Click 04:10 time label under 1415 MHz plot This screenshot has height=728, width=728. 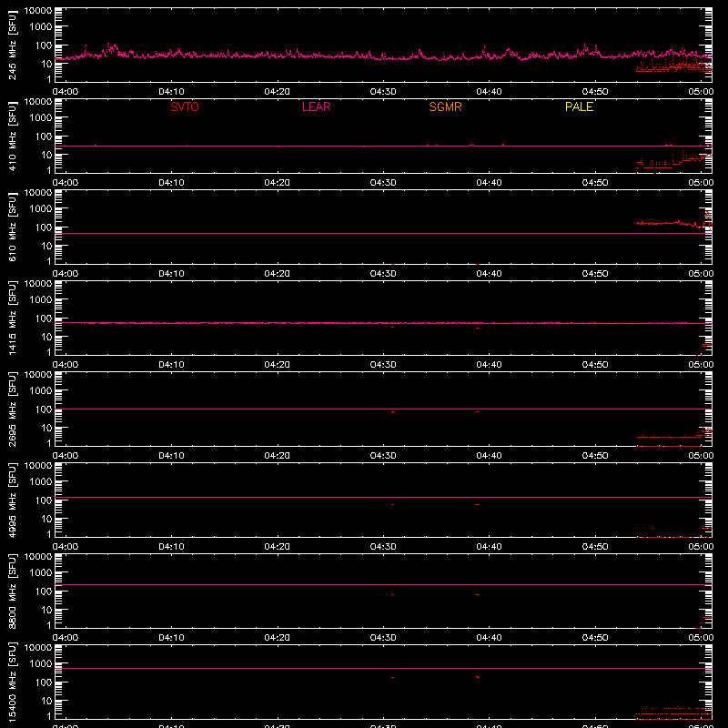click(x=171, y=365)
